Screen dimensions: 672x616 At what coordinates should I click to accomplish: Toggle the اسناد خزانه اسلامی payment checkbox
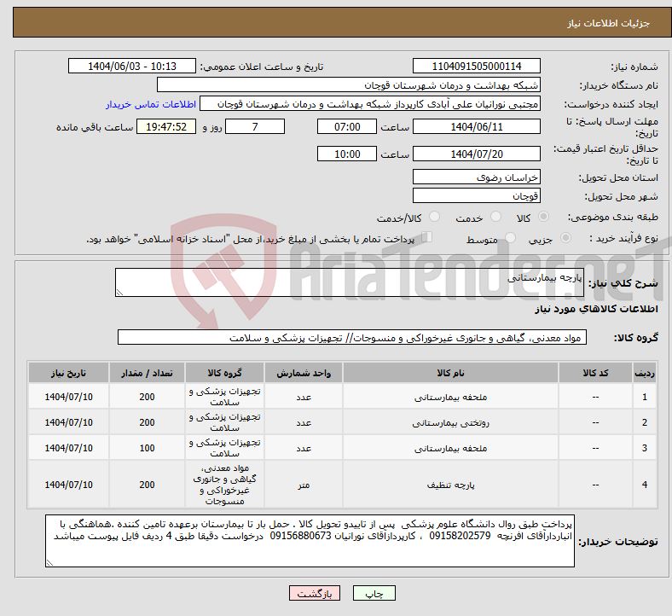pyautogui.click(x=426, y=237)
